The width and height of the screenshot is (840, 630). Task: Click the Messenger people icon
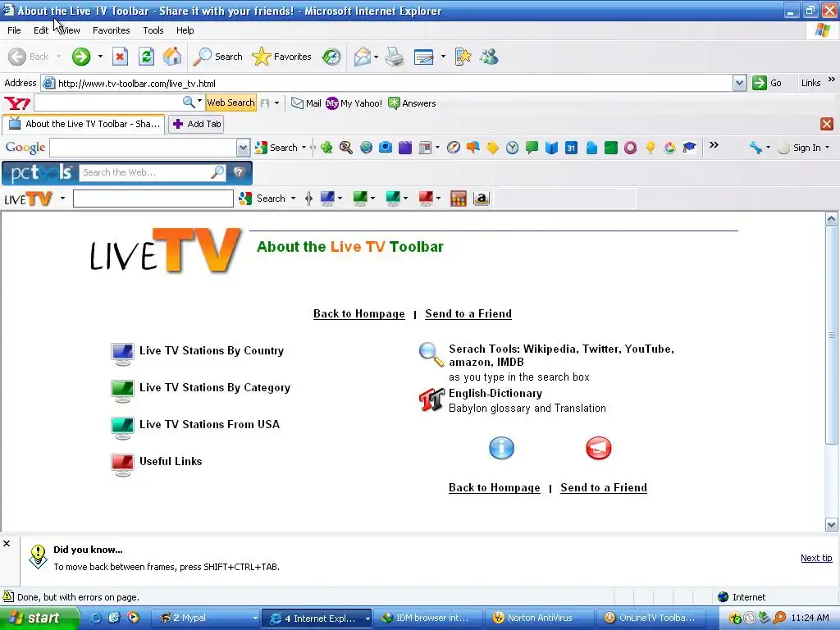coord(489,57)
